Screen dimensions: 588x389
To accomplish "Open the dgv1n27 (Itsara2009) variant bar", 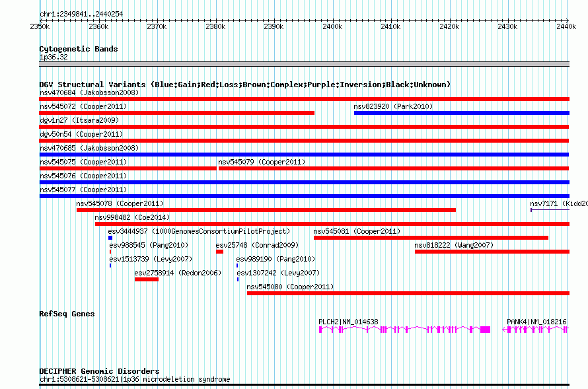I will (304, 127).
